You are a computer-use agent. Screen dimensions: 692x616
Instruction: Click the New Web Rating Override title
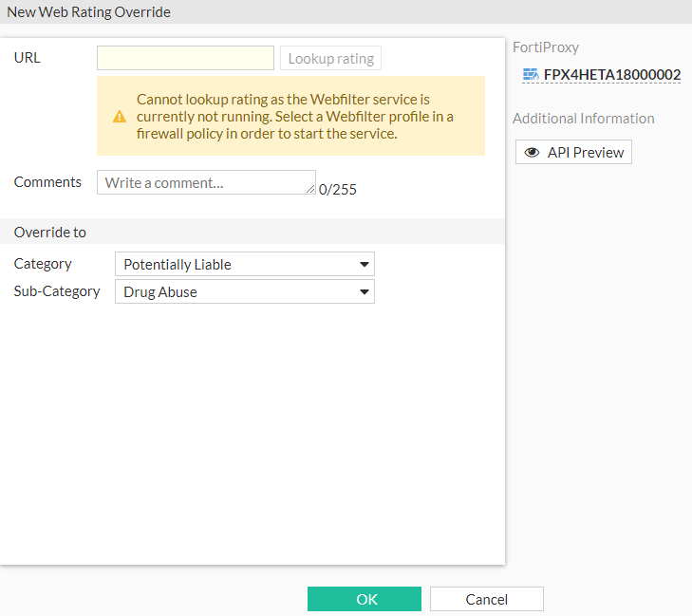pyautogui.click(x=89, y=12)
